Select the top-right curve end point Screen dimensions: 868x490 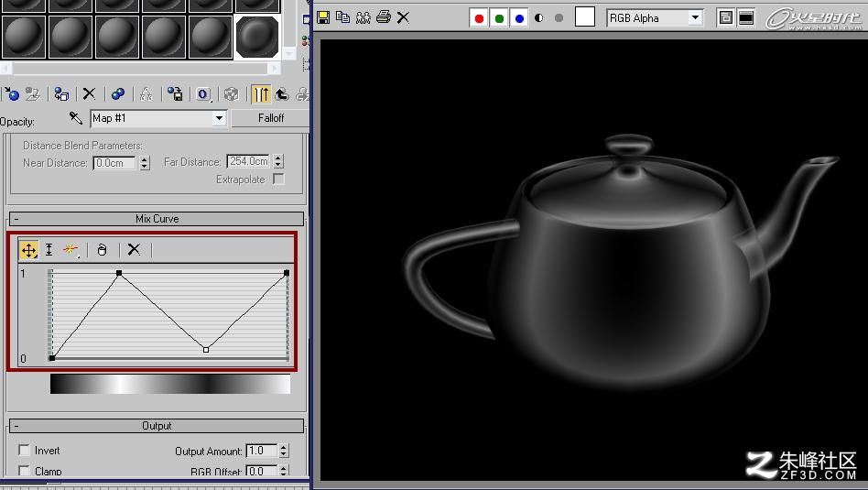coord(287,273)
